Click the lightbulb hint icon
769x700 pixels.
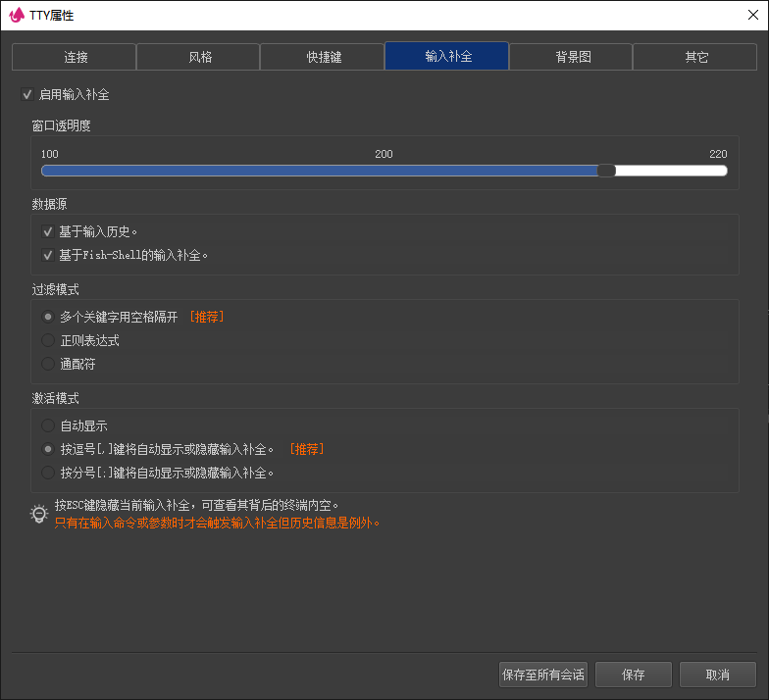point(38,514)
